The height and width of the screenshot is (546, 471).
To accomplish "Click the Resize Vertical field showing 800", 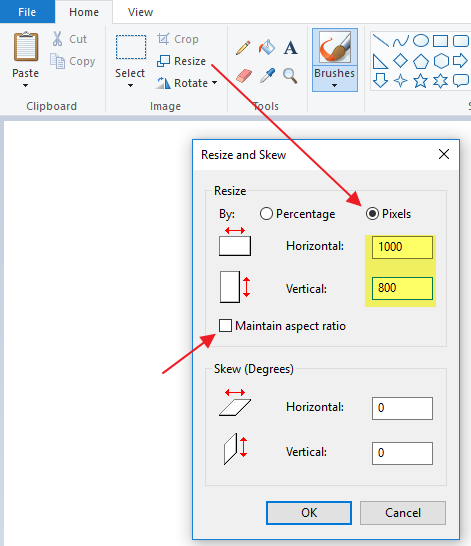I will (402, 288).
